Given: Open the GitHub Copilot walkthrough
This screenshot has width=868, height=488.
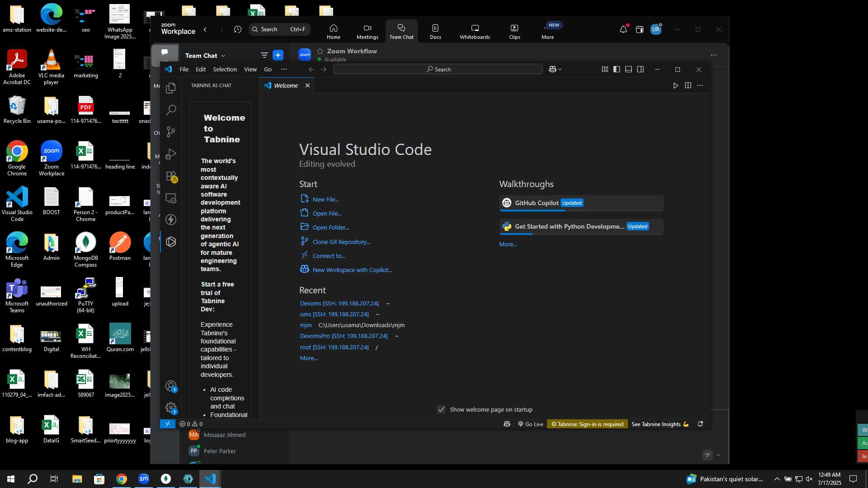Looking at the screenshot, I should pos(581,203).
